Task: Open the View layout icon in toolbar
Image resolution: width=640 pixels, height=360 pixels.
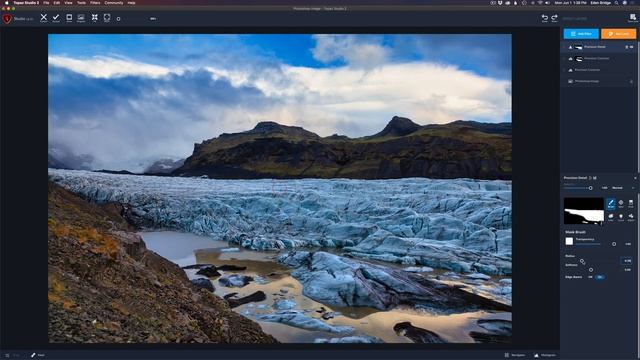Action: click(69, 18)
